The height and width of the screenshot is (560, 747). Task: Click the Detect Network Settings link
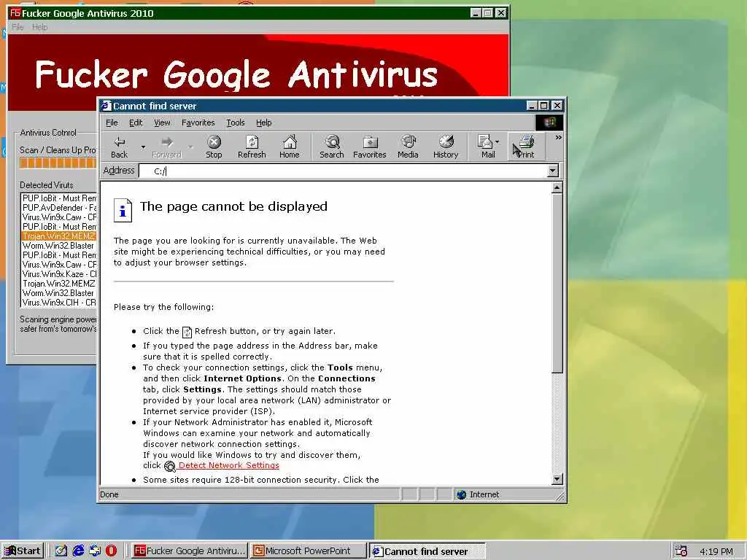pos(228,466)
